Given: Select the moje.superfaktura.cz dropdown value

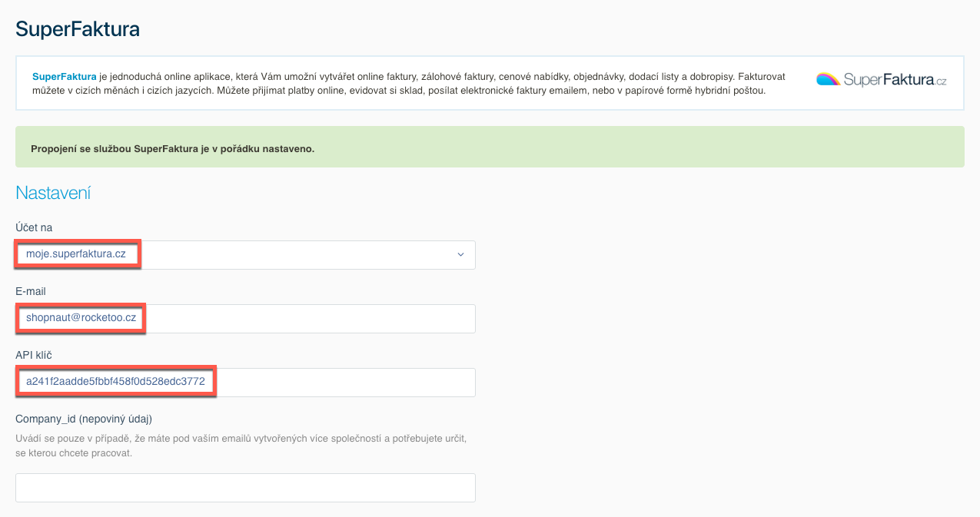Looking at the screenshot, I should pyautogui.click(x=76, y=254).
